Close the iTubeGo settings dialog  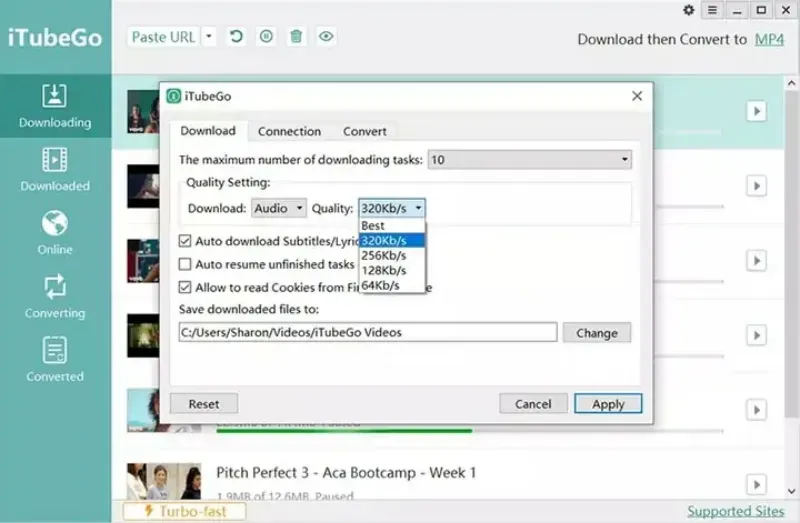point(637,96)
